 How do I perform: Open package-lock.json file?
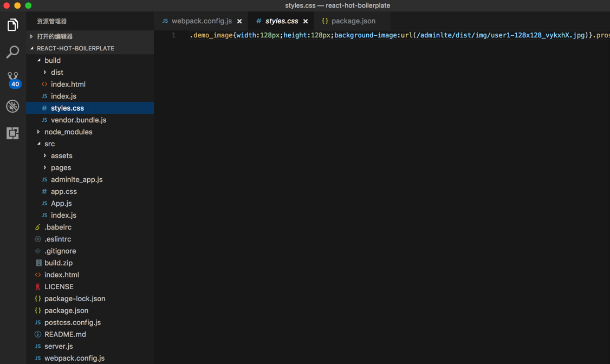(x=90, y=298)
